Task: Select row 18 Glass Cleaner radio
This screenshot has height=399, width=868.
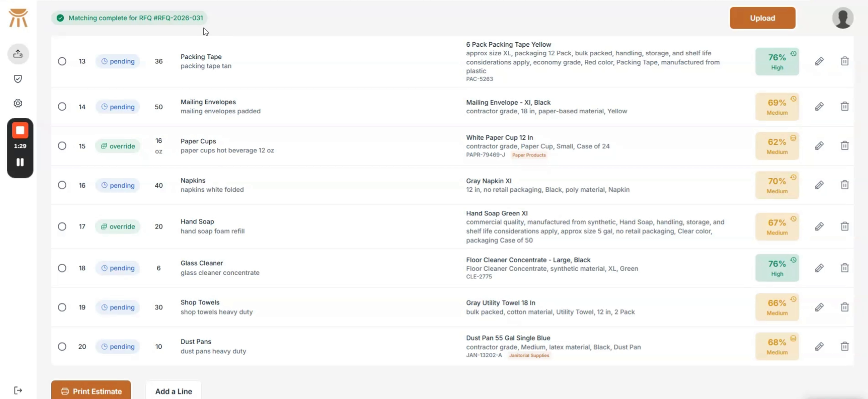Action: tap(62, 268)
